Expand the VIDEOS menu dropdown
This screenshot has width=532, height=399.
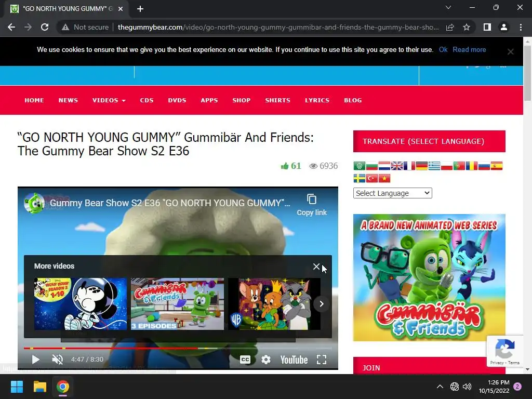[109, 100]
